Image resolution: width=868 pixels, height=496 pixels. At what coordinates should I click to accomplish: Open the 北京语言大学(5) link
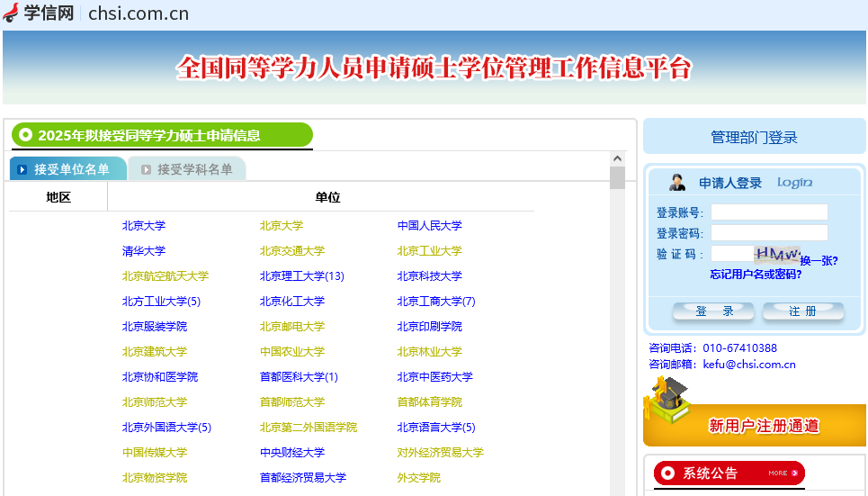tap(436, 428)
